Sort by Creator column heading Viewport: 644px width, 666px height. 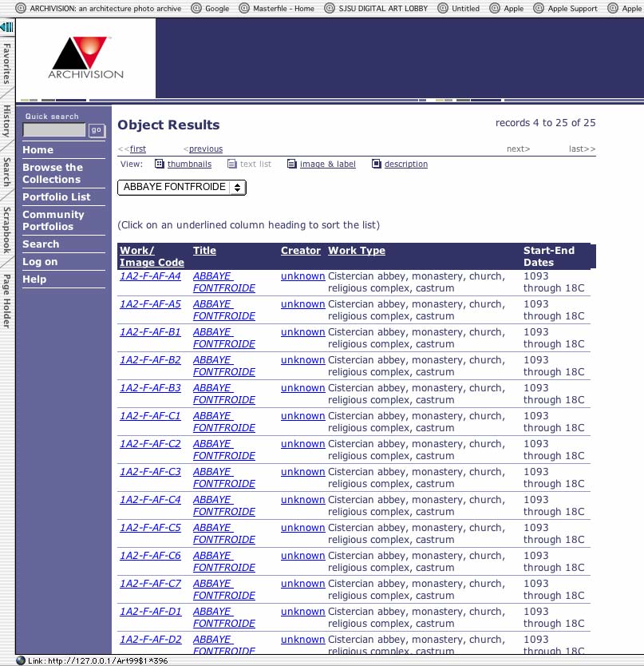[301, 251]
